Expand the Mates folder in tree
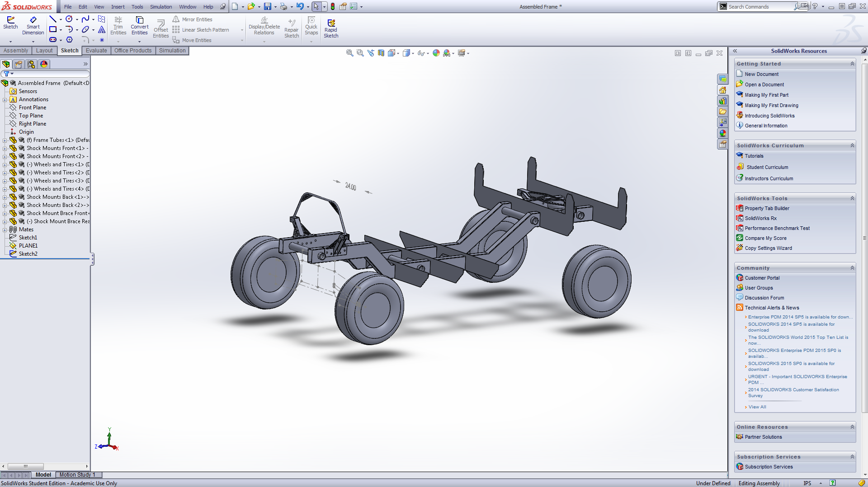The height and width of the screenshot is (487, 868). (x=5, y=229)
